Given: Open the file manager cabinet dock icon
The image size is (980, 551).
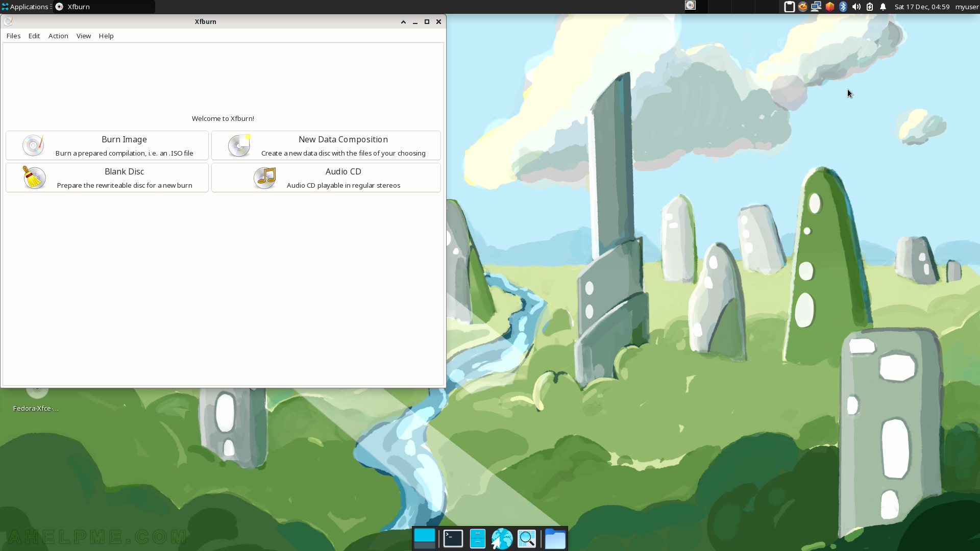Looking at the screenshot, I should pyautogui.click(x=478, y=539).
